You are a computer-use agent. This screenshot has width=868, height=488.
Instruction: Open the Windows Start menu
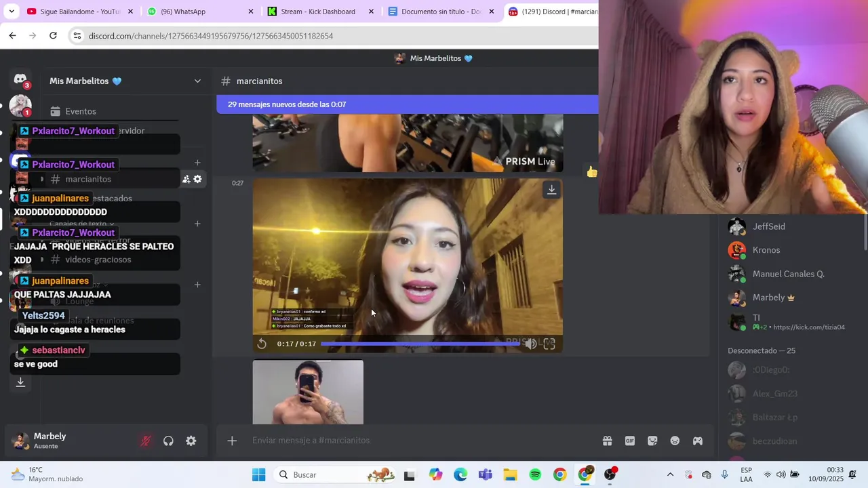(259, 474)
